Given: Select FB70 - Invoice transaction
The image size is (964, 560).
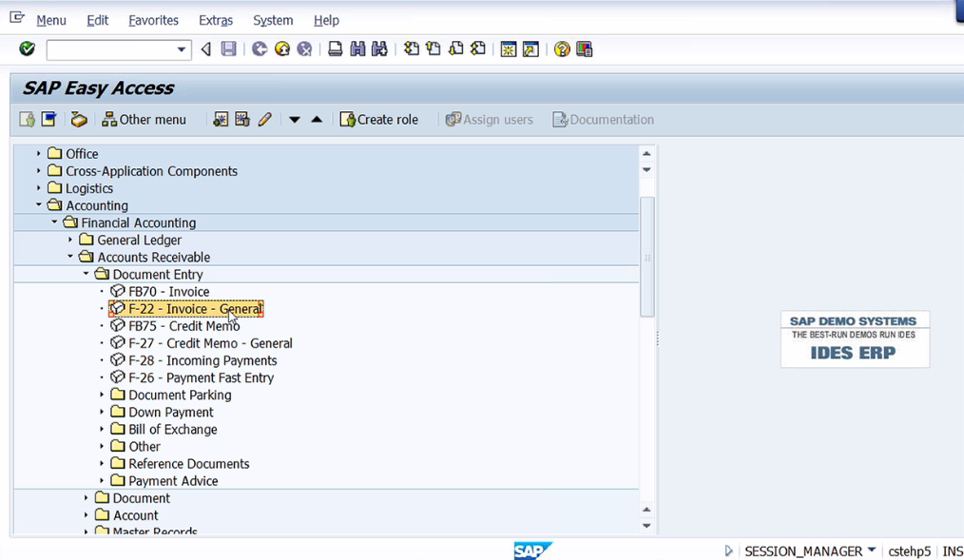Looking at the screenshot, I should (168, 291).
